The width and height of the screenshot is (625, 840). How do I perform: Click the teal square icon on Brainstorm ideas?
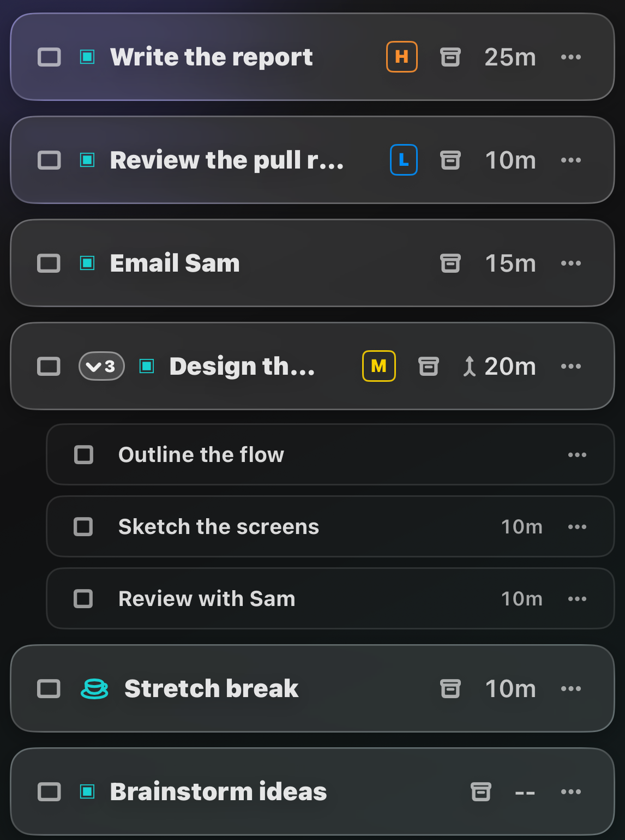[x=87, y=791]
